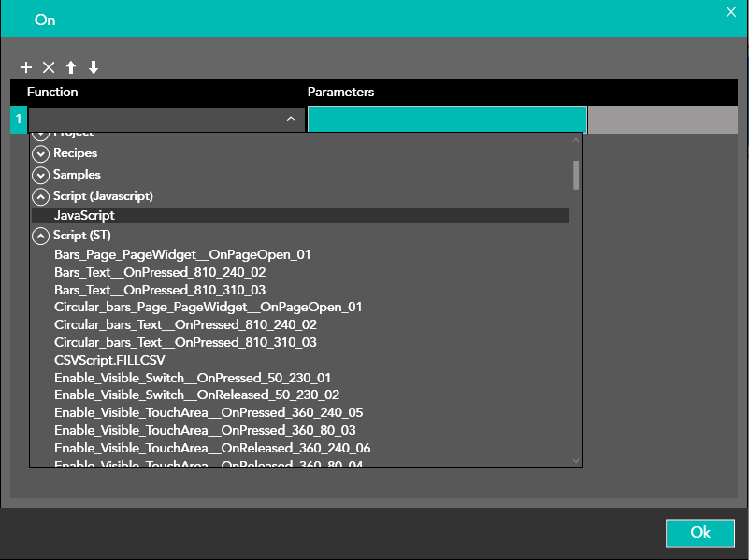Close the On dialog window
The height and width of the screenshot is (560, 749).
click(731, 12)
